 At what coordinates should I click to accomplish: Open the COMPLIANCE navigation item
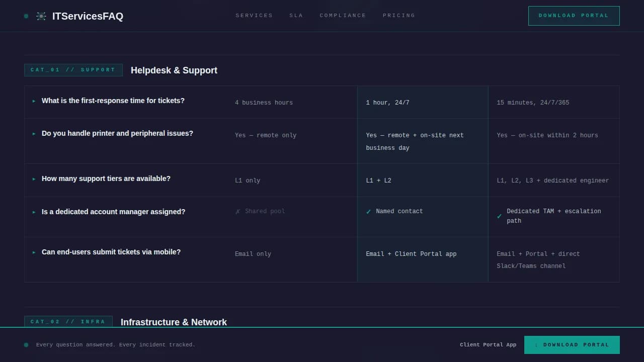pos(343,16)
